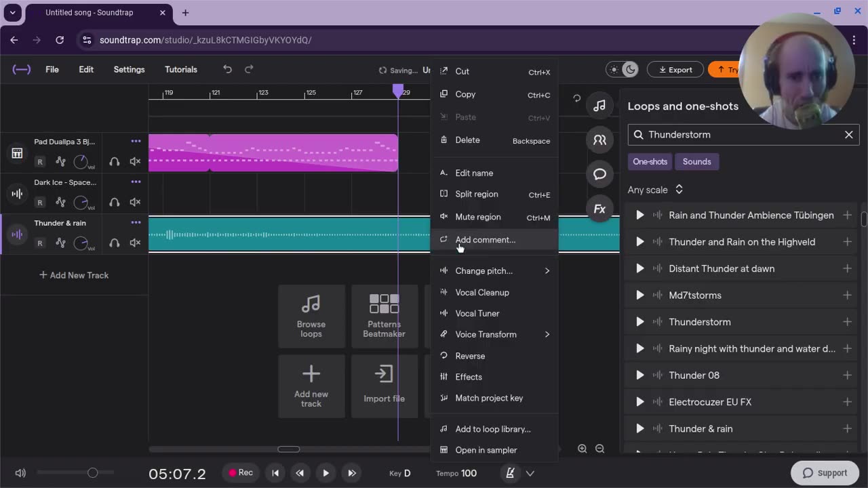Screen dimensions: 868x488
Task: Click the redo arrow icon
Action: (x=249, y=69)
